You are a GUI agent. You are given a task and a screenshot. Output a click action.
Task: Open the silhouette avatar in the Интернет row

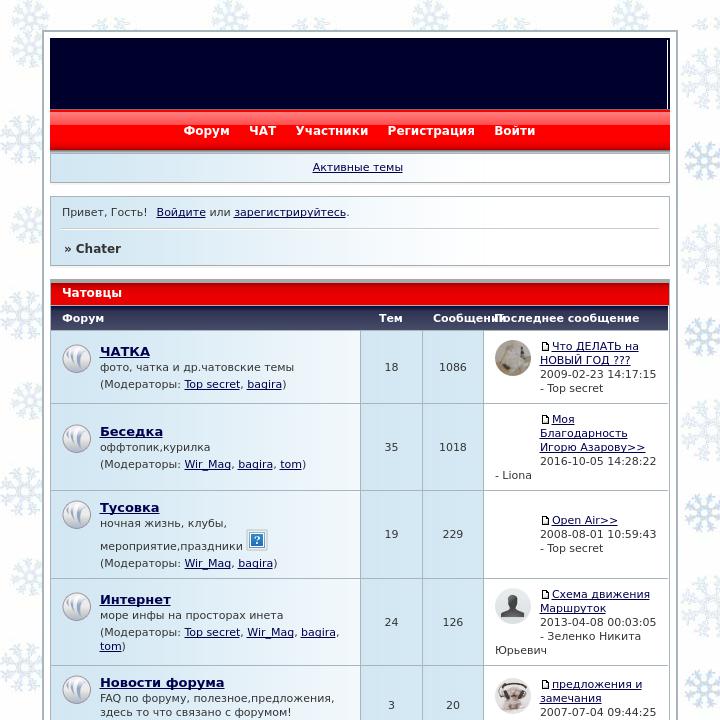point(513,606)
